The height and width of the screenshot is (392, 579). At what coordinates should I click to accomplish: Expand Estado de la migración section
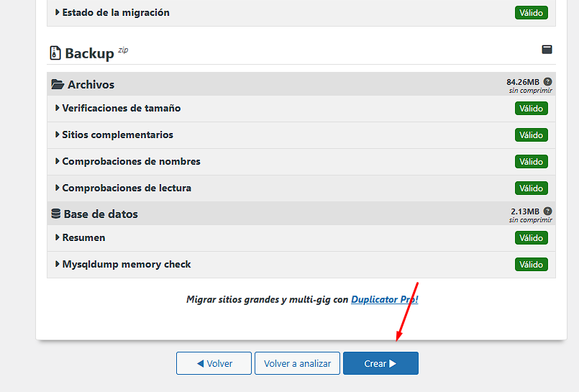click(115, 12)
